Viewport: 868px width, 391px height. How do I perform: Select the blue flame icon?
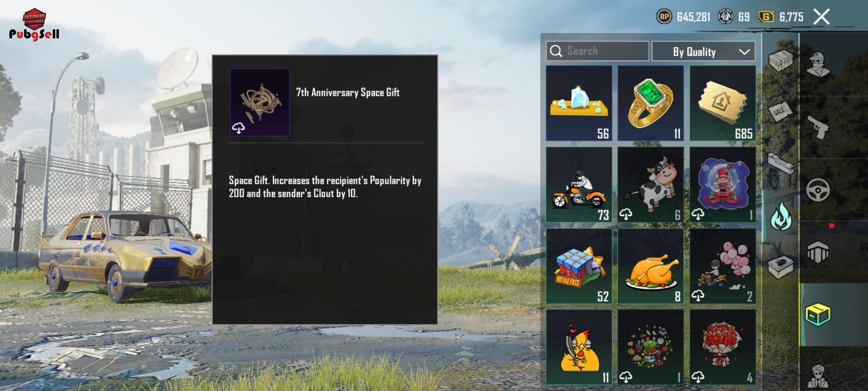780,216
